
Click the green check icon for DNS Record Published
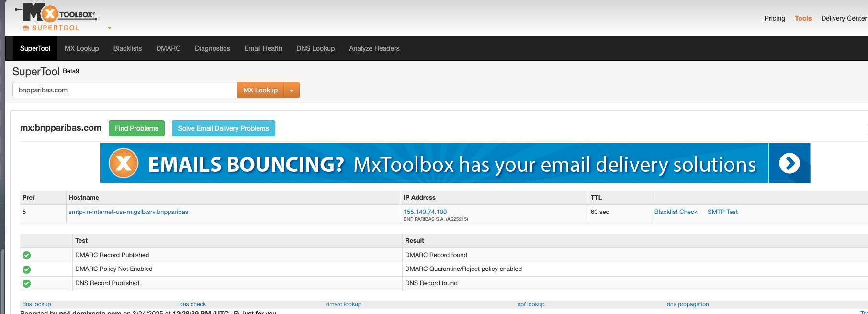27,283
